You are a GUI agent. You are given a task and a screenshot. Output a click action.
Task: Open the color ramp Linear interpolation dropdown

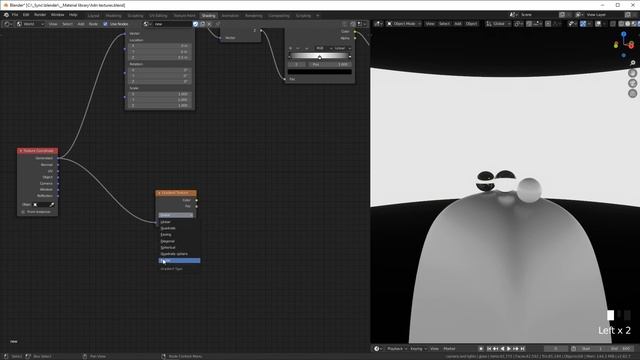341,48
